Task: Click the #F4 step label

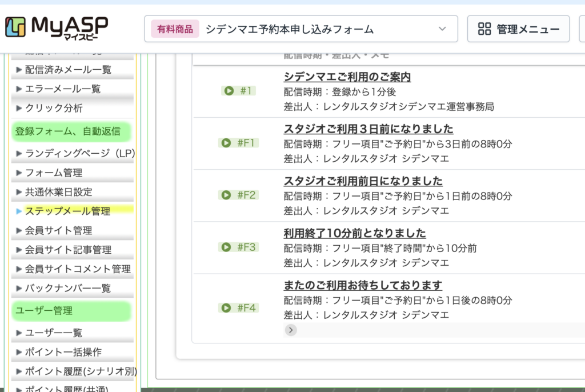Action: (247, 307)
